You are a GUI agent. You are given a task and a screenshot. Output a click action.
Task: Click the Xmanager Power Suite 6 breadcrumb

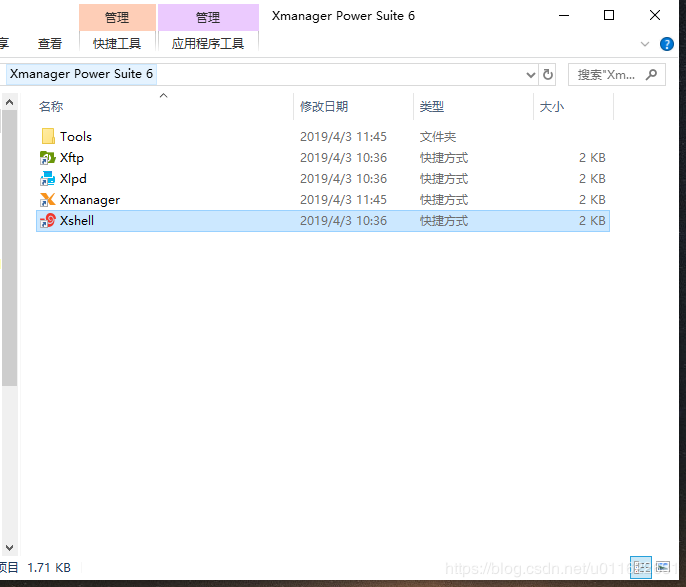pyautogui.click(x=81, y=74)
